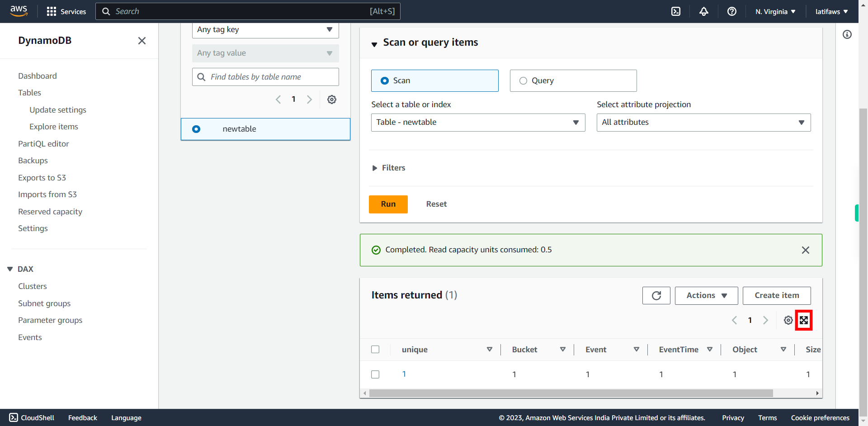Open items table preferences gear
The width and height of the screenshot is (868, 426).
788,320
